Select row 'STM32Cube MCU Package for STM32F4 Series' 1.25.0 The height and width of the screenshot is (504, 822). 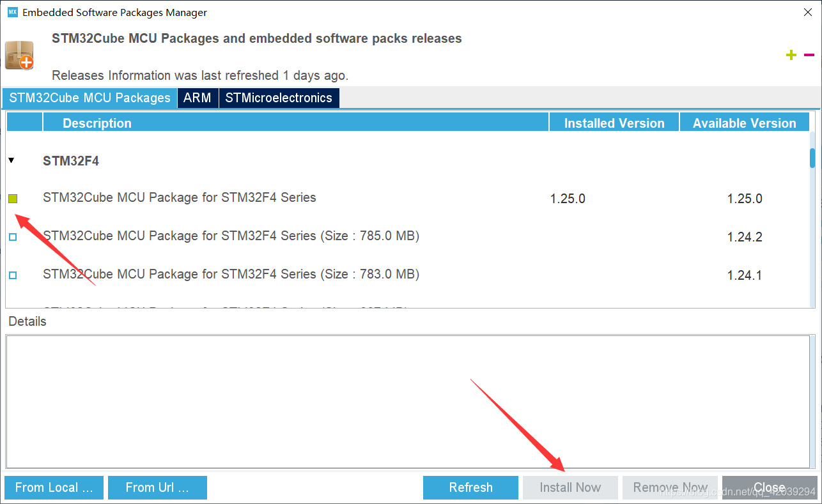click(x=408, y=198)
